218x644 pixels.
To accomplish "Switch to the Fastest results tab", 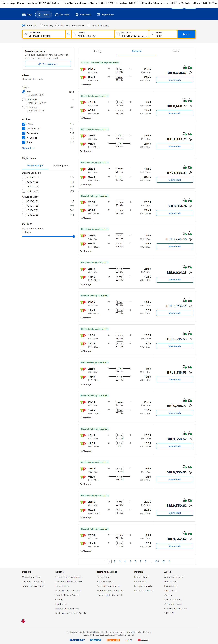I will coord(176,51).
